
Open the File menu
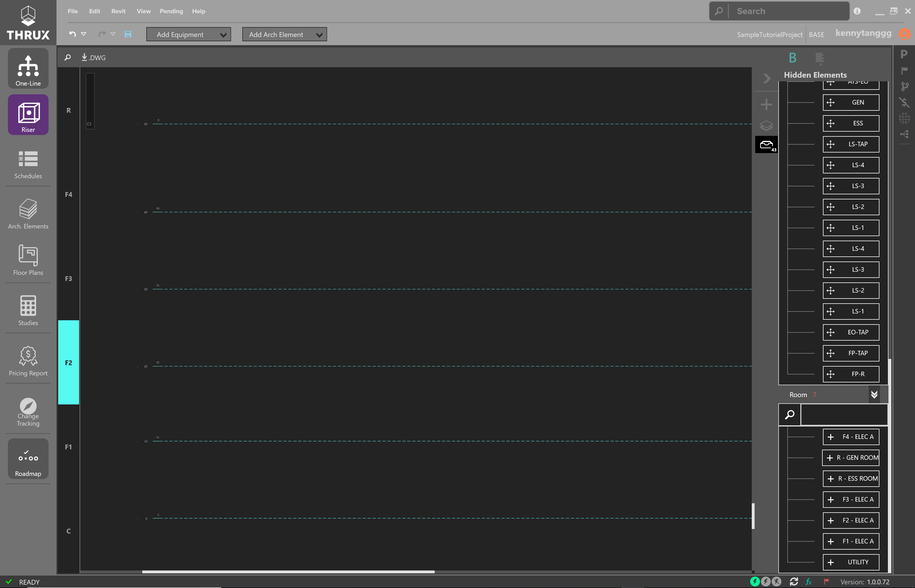tap(73, 11)
